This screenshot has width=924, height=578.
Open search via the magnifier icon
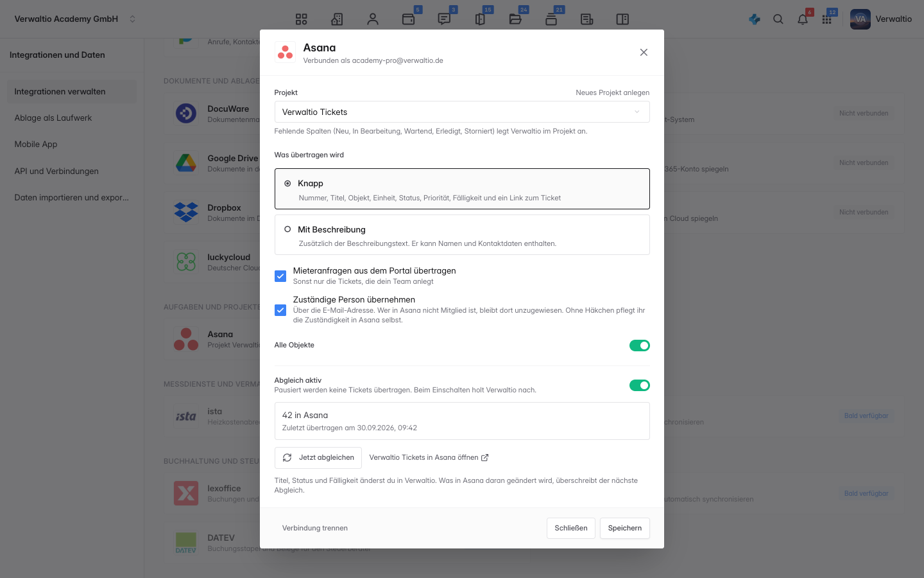tap(778, 19)
